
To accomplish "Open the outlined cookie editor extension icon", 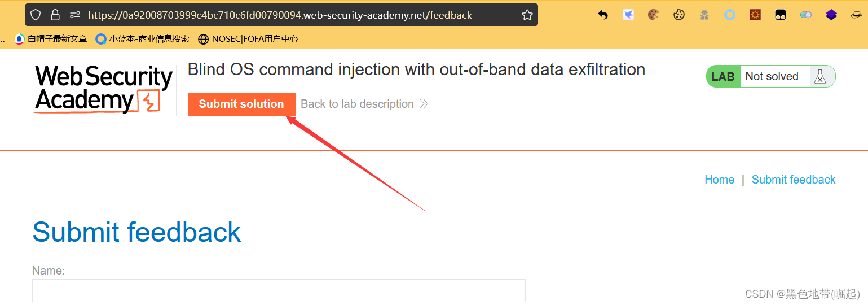I will [679, 15].
